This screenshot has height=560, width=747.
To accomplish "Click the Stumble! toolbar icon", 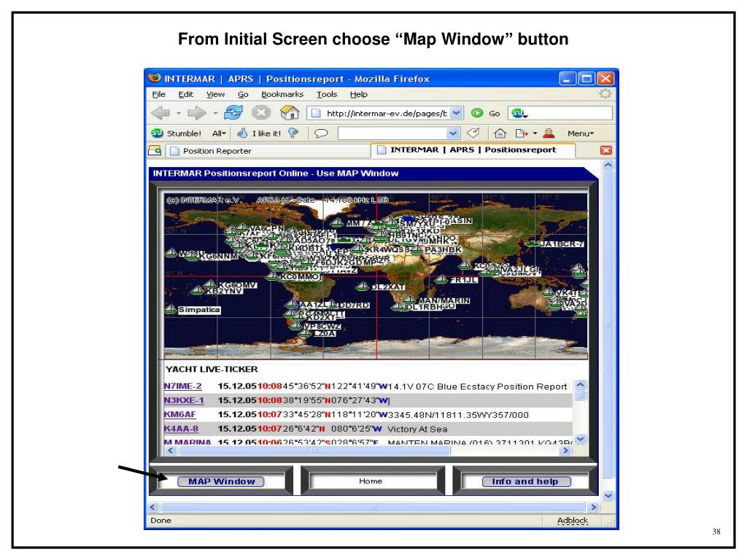I will (158, 133).
